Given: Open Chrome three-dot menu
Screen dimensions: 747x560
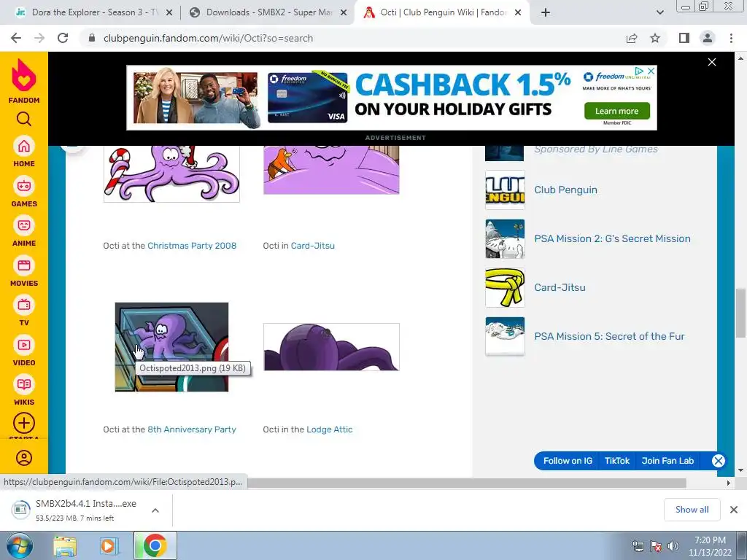Looking at the screenshot, I should tap(731, 38).
